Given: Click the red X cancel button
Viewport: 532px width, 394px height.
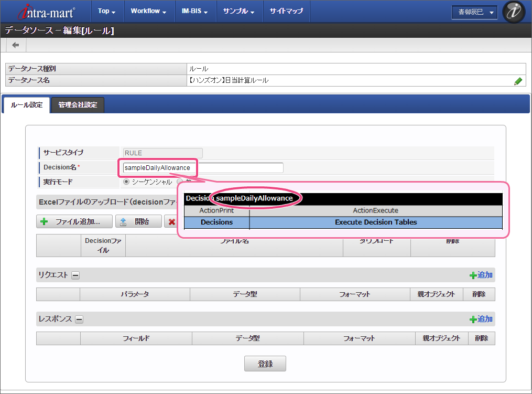Looking at the screenshot, I should point(171,221).
